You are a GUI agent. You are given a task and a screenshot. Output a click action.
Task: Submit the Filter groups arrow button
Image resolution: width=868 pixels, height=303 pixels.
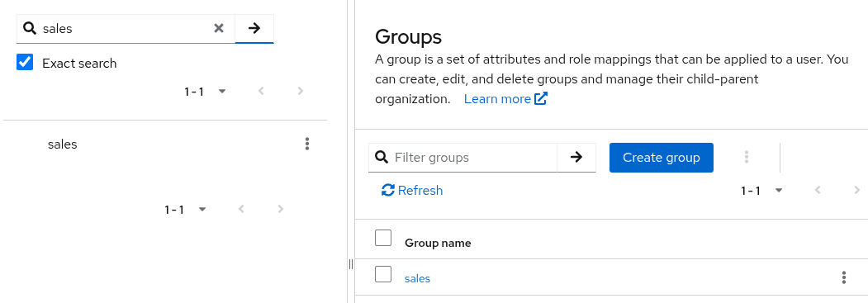(576, 158)
